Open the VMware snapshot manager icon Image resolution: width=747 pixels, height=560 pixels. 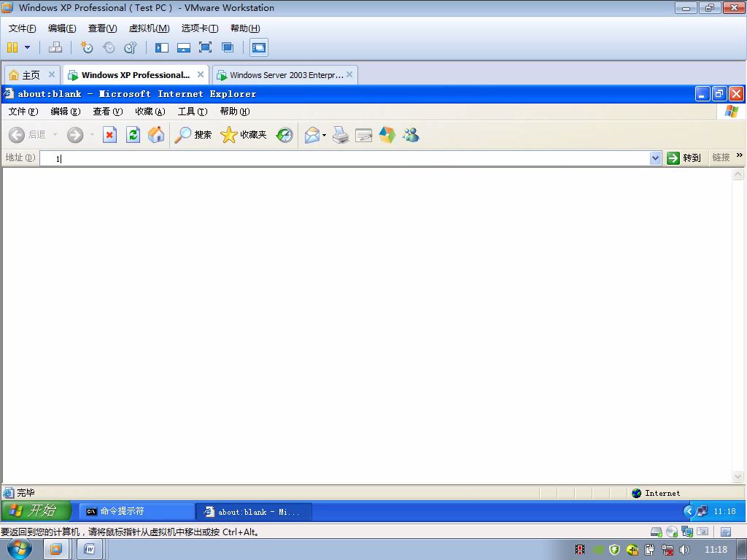coord(130,47)
